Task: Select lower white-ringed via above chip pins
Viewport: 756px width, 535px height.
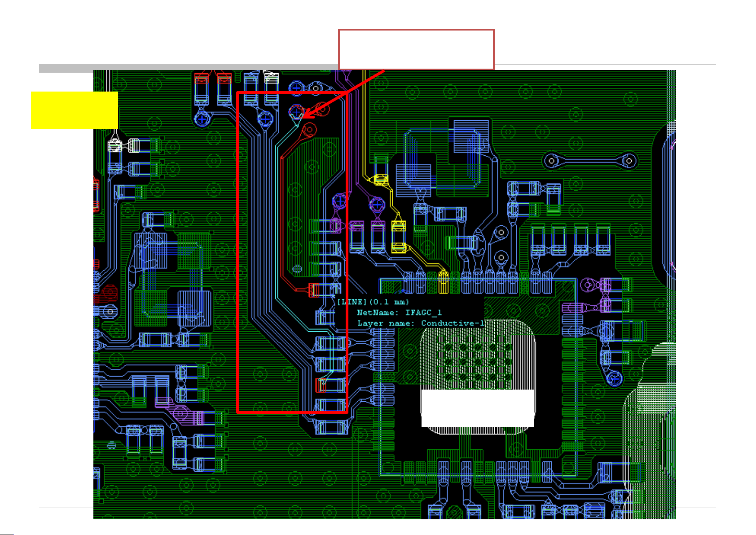Action: (x=501, y=258)
